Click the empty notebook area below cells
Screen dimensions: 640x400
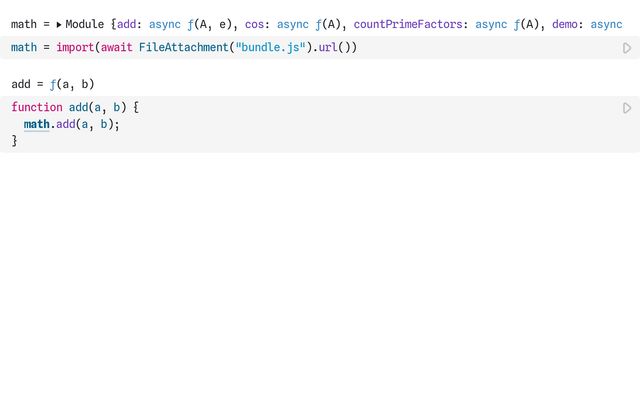pos(320,280)
